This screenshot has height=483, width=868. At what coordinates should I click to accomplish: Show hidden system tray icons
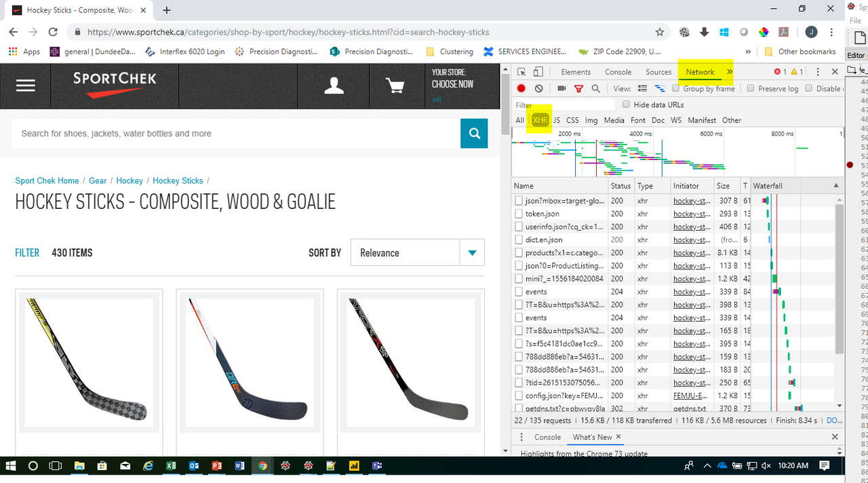coord(707,466)
